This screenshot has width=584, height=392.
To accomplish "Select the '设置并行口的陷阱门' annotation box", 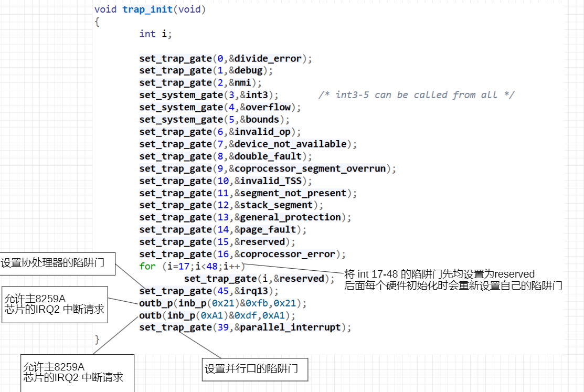I will 255,369.
